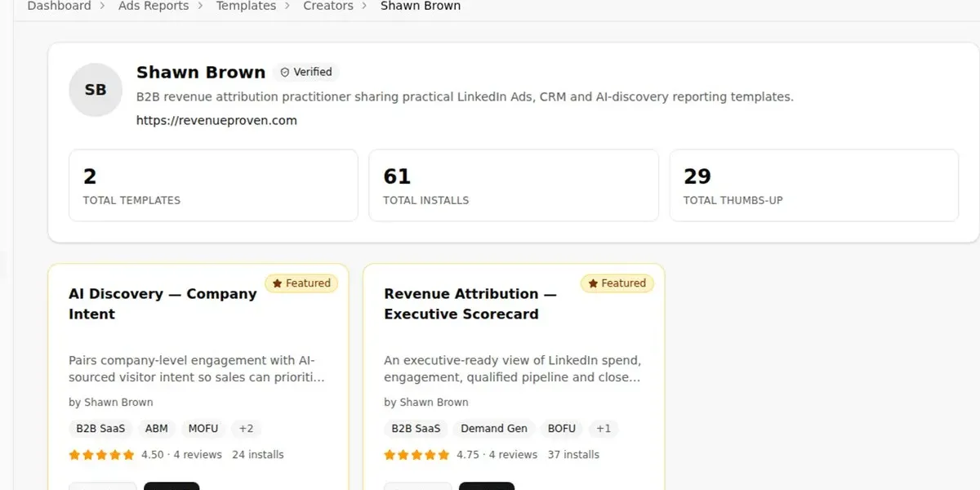Image resolution: width=980 pixels, height=490 pixels.
Task: Select the MOFU tag
Action: pos(203,429)
